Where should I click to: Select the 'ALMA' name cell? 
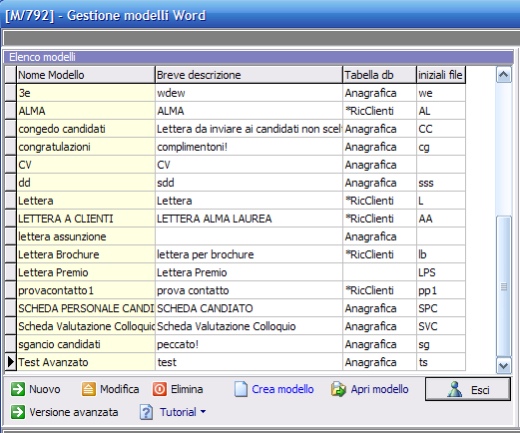click(86, 111)
